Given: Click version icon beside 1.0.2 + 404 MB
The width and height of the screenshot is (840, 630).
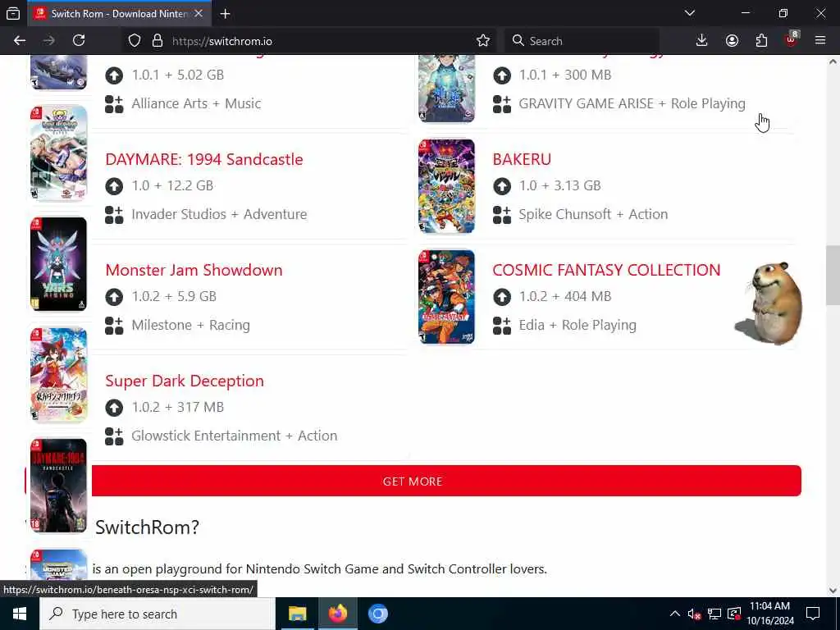Looking at the screenshot, I should [502, 297].
